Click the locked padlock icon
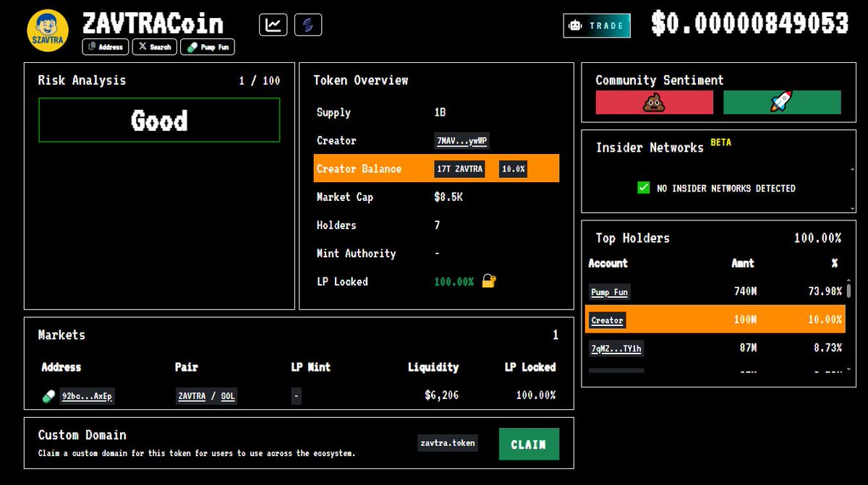This screenshot has width=868, height=485. pos(489,280)
